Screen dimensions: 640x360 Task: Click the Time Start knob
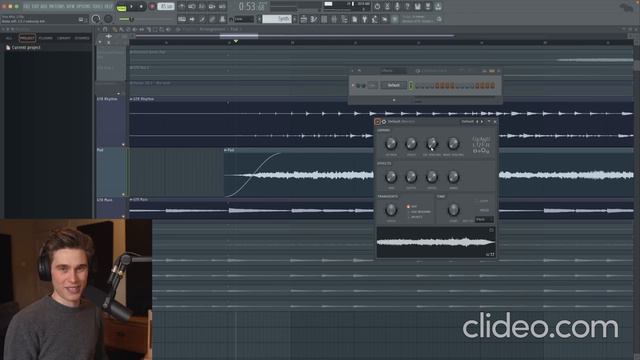point(453,210)
